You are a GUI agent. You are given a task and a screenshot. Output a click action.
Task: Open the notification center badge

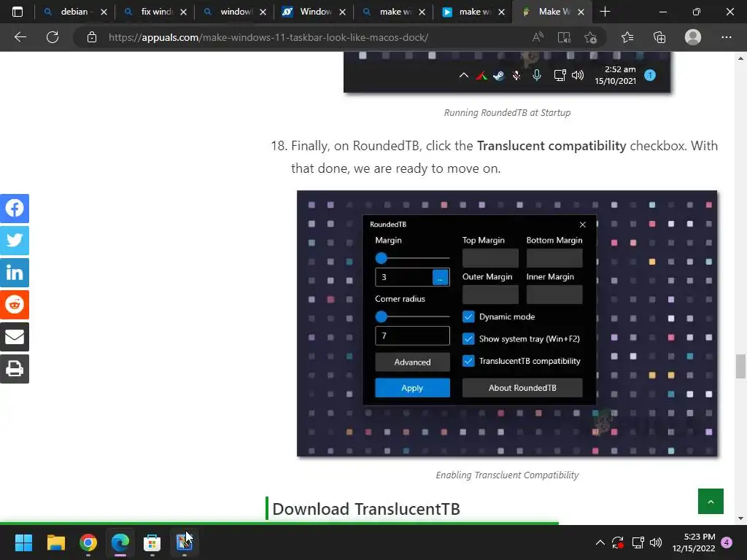[727, 542]
